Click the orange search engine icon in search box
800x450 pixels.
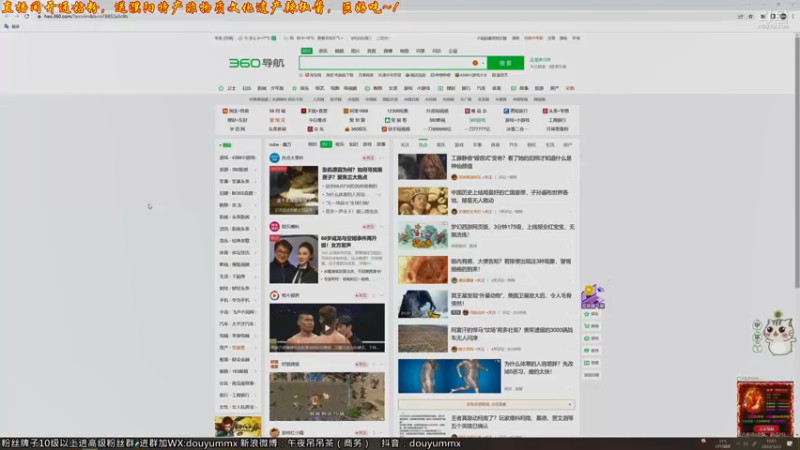pyautogui.click(x=475, y=63)
